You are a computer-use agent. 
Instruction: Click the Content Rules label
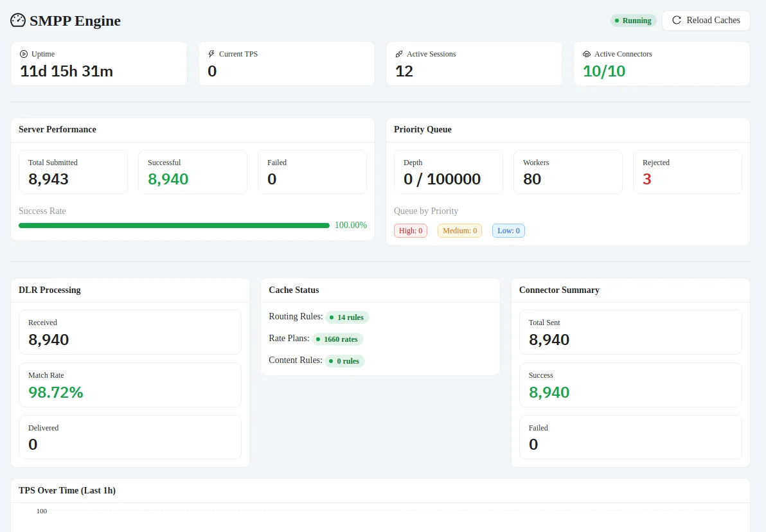(296, 360)
